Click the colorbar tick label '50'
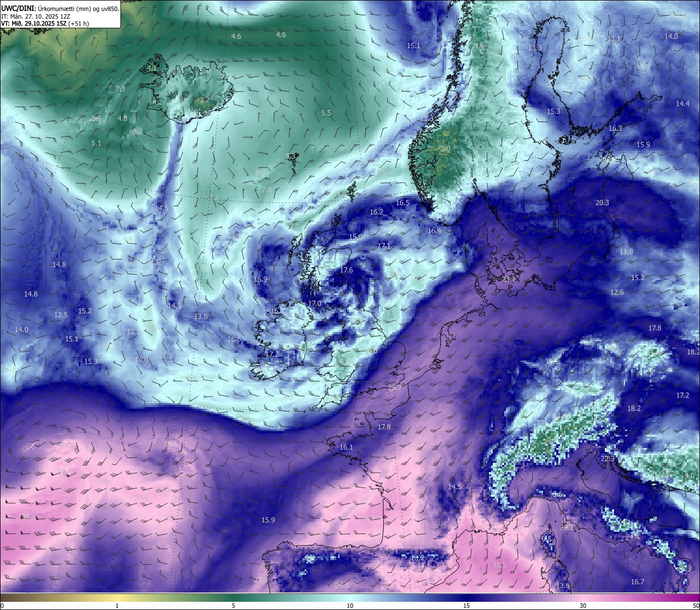This screenshot has height=610, width=700. pyautogui.click(x=696, y=606)
